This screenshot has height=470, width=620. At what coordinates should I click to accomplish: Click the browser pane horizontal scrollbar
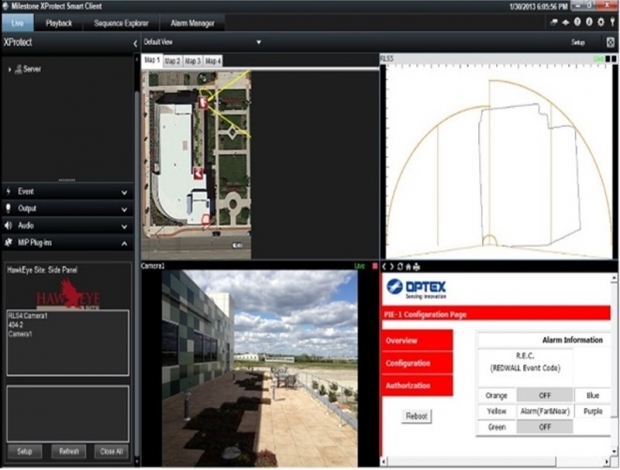tap(496, 461)
